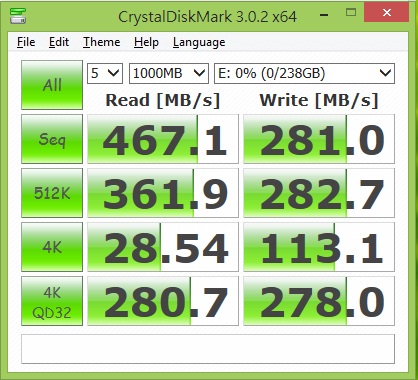Open the test count dropdown showing 5

click(x=105, y=73)
